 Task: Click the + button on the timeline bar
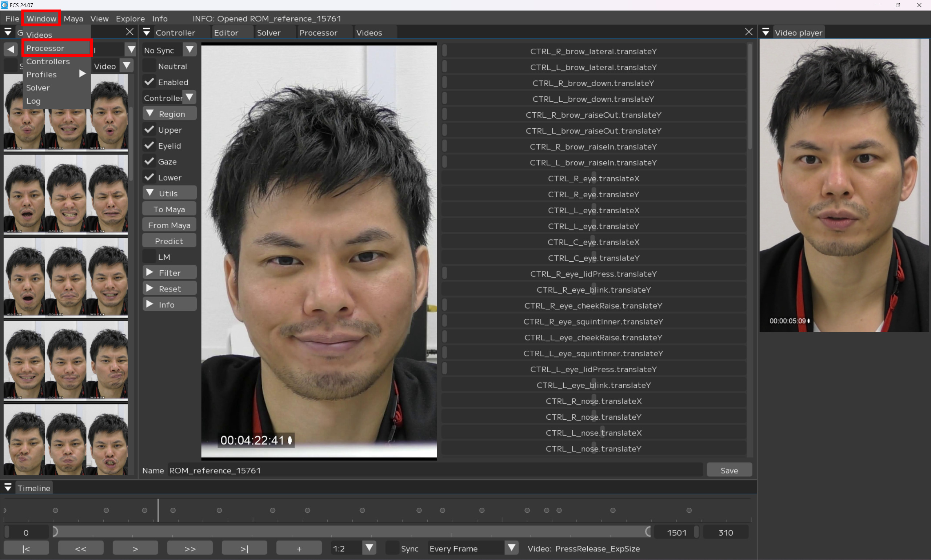click(299, 548)
